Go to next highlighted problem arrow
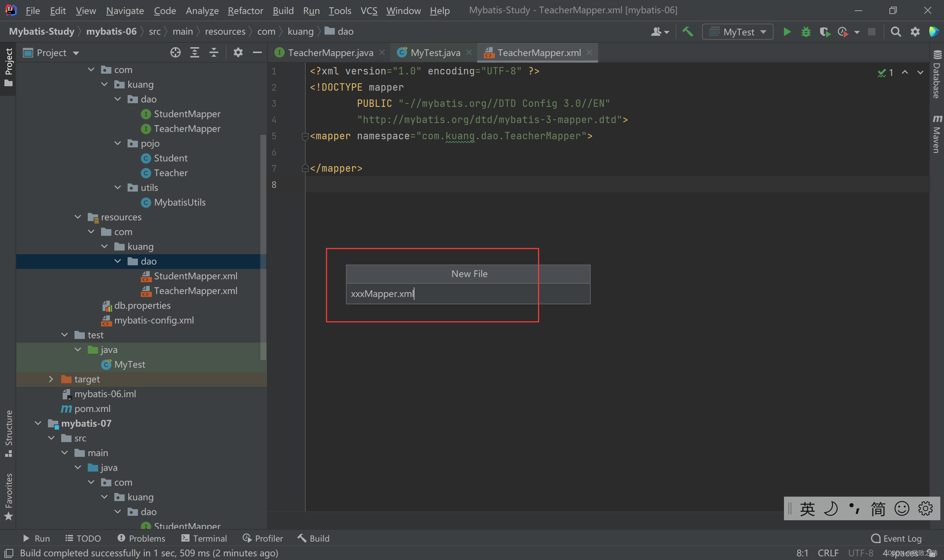944x560 pixels. [920, 73]
